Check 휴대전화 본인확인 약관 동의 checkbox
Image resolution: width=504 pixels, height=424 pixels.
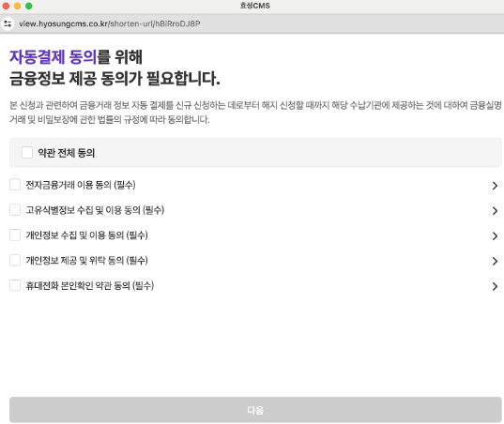coord(15,285)
